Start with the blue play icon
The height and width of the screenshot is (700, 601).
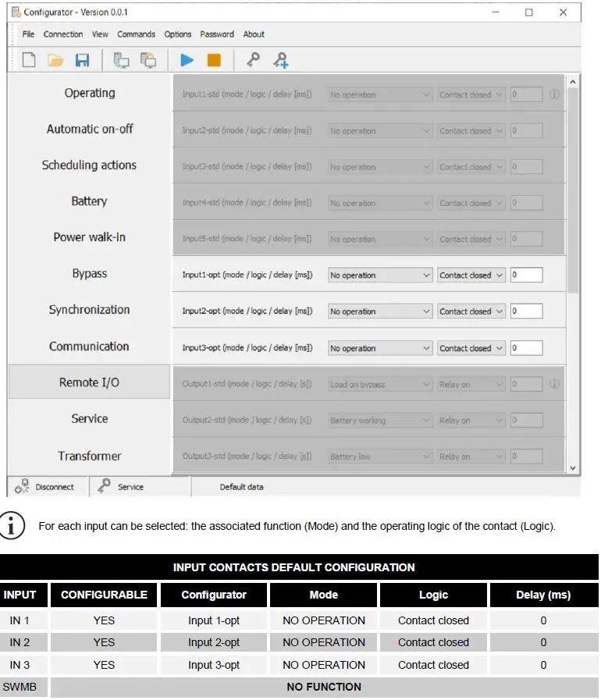187,60
